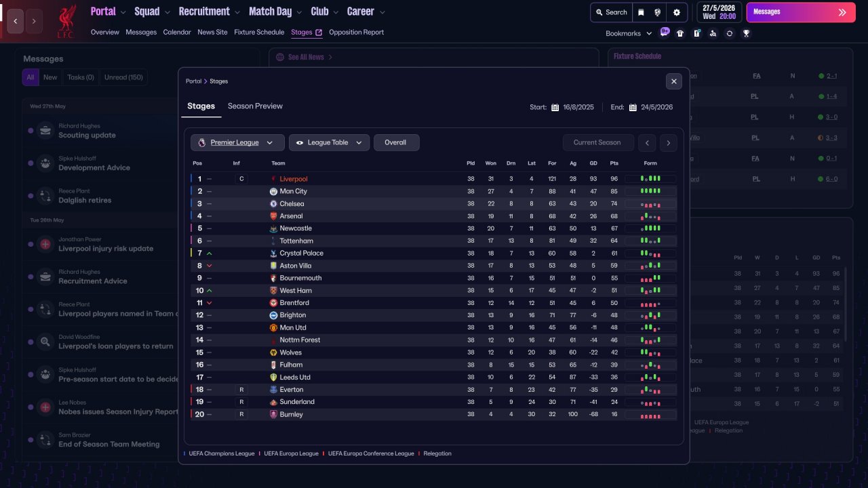Open the Opposition Report sub-menu item

(357, 33)
